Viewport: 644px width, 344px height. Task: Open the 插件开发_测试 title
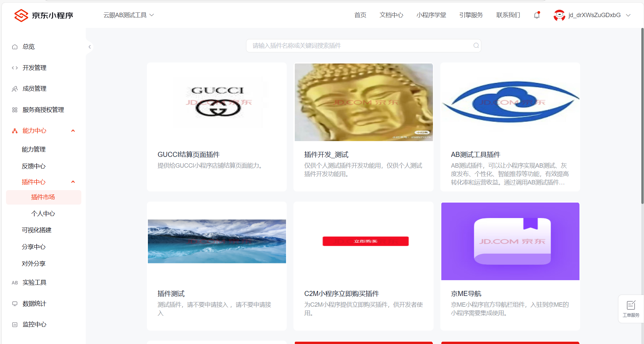(x=326, y=155)
